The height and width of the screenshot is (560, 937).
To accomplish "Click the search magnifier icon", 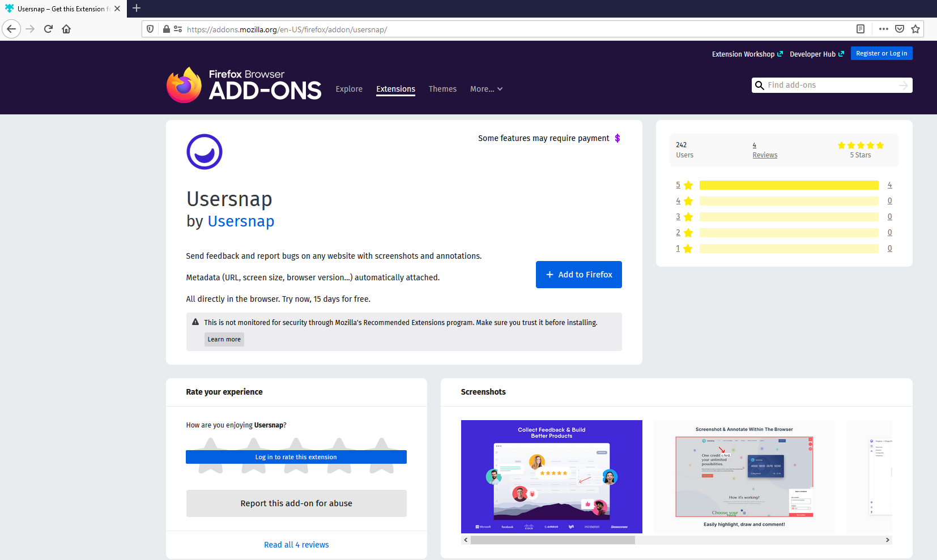I will click(760, 85).
